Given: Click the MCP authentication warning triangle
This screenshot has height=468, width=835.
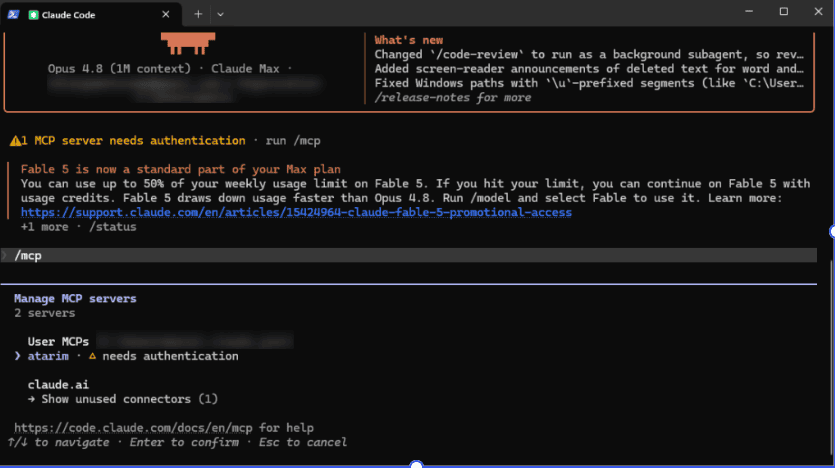Looking at the screenshot, I should point(15,141).
